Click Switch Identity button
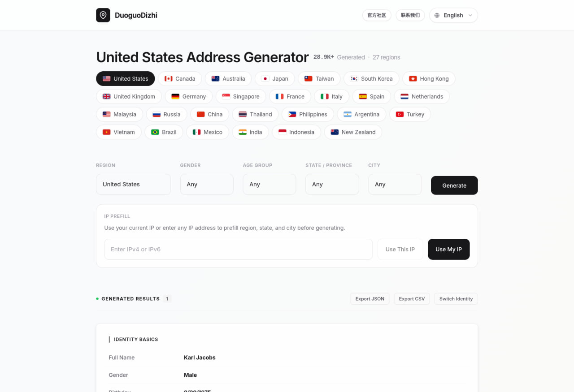Viewport: 574px width, 392px height. (x=456, y=299)
